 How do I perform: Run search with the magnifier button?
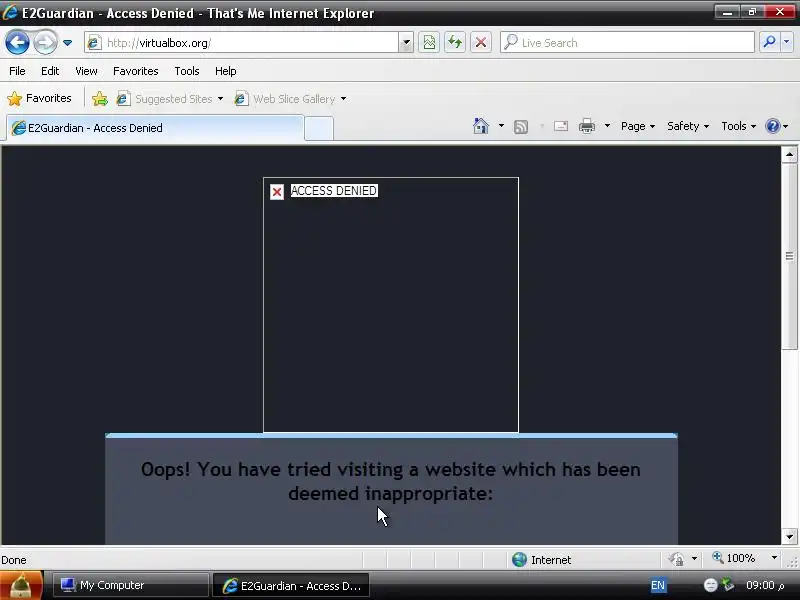(769, 42)
